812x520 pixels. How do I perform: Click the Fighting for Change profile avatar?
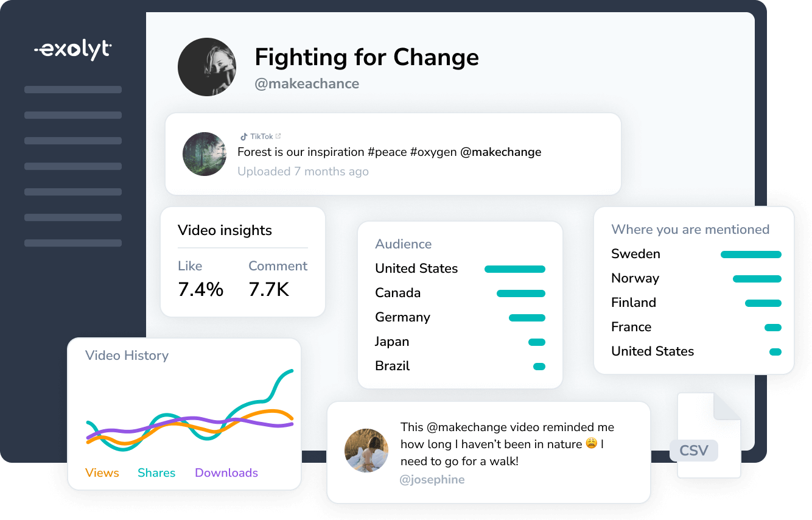(207, 67)
